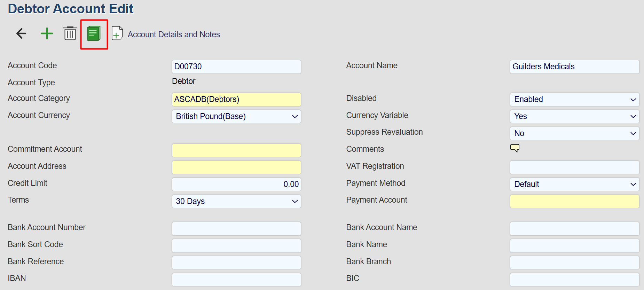The height and width of the screenshot is (290, 644).
Task: Click the add note page icon
Action: click(x=117, y=33)
